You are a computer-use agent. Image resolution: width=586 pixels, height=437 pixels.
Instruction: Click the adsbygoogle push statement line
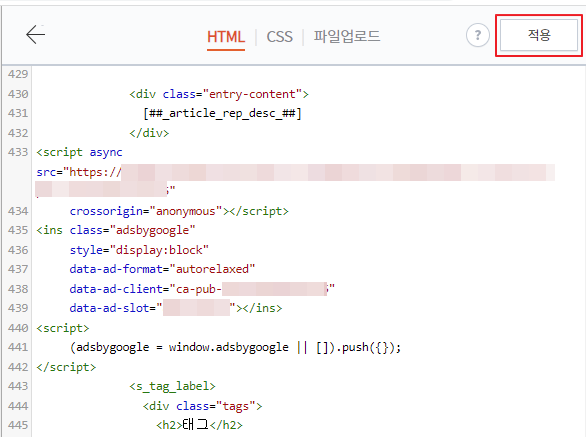[x=235, y=348]
